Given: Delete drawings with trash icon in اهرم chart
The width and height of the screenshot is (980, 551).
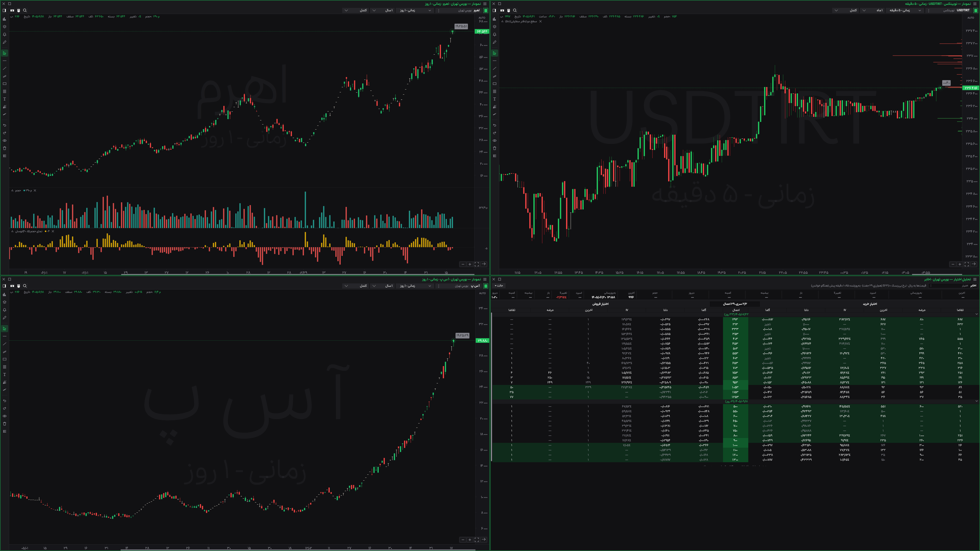Looking at the screenshot, I should tap(5, 148).
